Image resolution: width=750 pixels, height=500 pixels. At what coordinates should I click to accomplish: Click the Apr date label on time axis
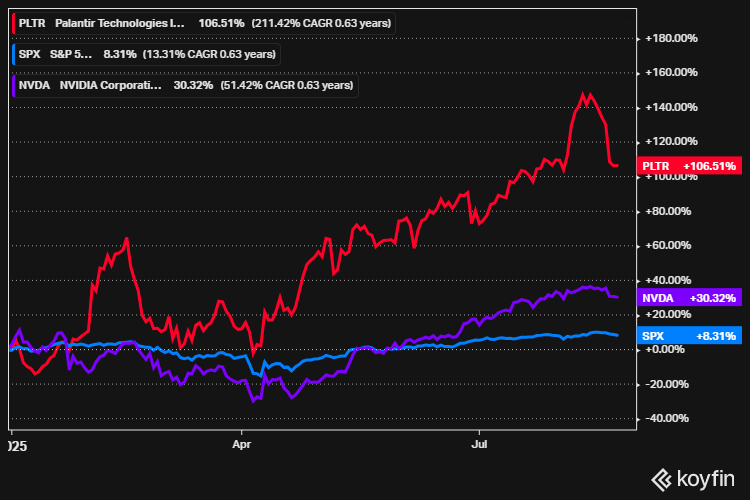pyautogui.click(x=241, y=439)
